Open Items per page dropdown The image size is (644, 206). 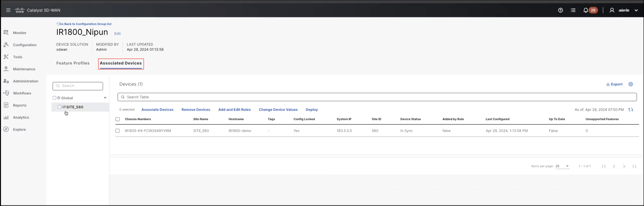tap(562, 166)
